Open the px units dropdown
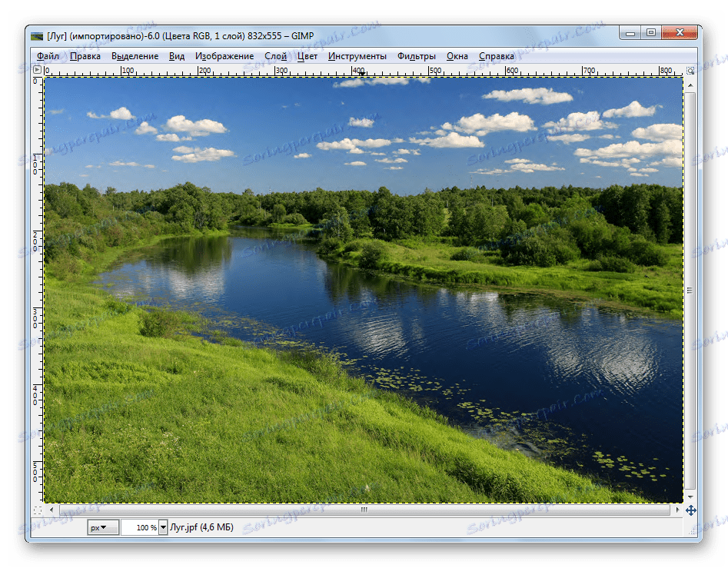This screenshot has width=728, height=568. (x=103, y=527)
